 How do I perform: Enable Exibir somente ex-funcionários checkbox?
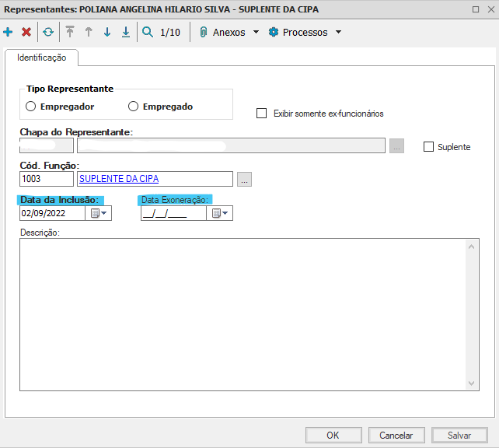[x=262, y=114]
